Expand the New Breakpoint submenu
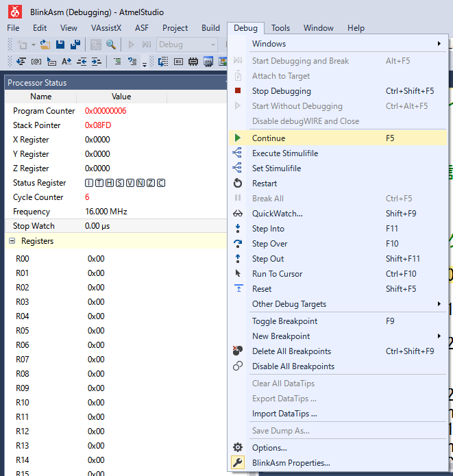Screen dimensions: 453x476 338,336
